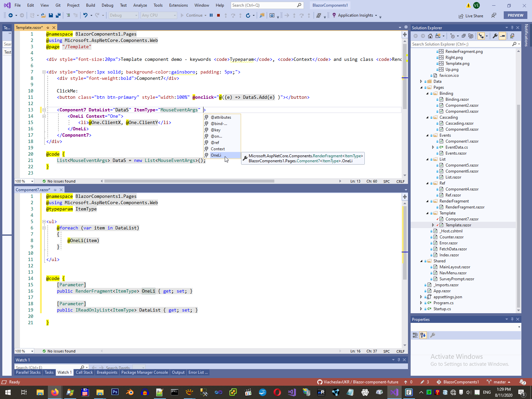
Task: Click Collapse All in Solution Explorer
Action: [464, 36]
